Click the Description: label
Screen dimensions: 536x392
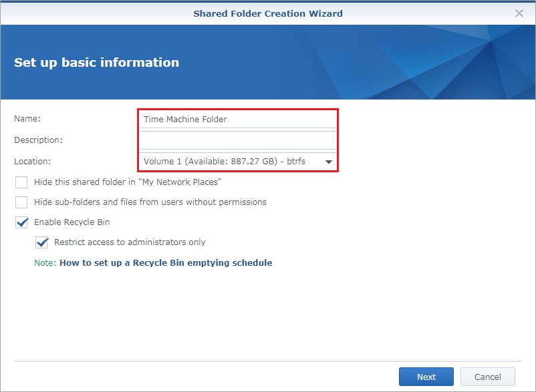pos(38,140)
